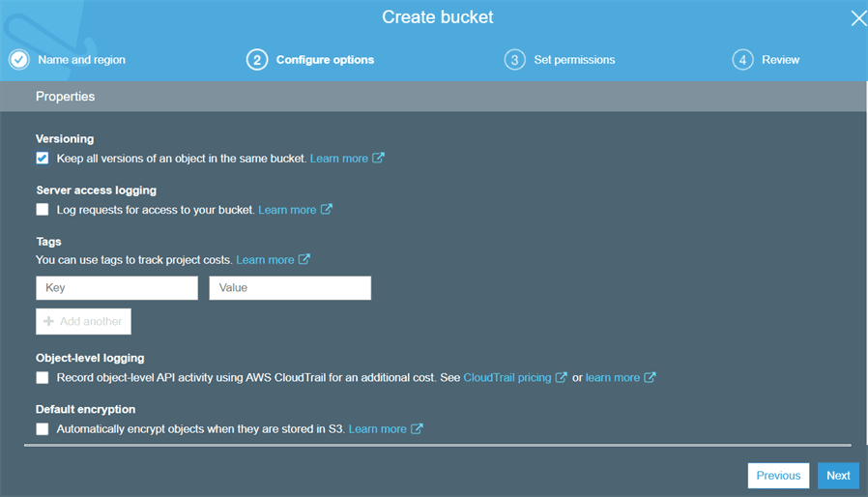The image size is (868, 497).
Task: Close the Create bucket dialog
Action: click(857, 17)
